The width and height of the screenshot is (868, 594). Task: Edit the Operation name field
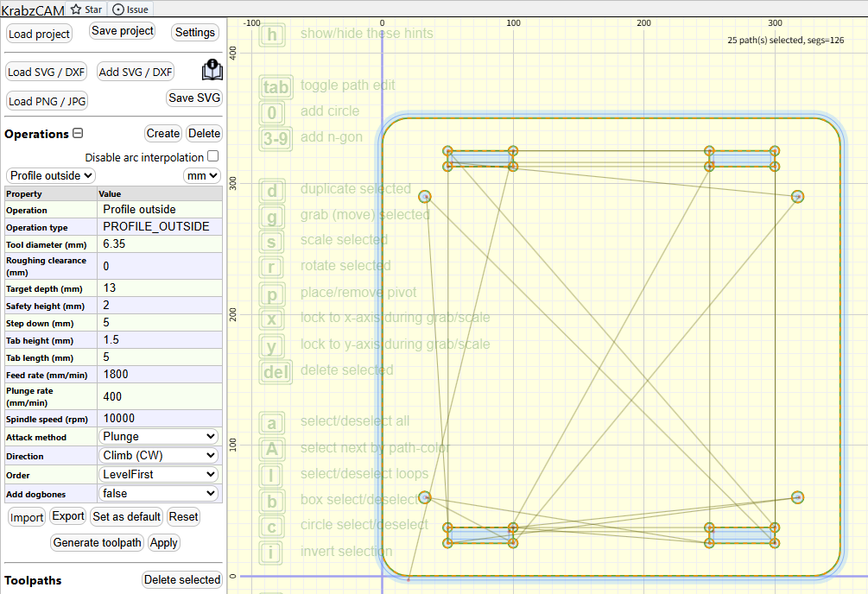click(x=160, y=209)
